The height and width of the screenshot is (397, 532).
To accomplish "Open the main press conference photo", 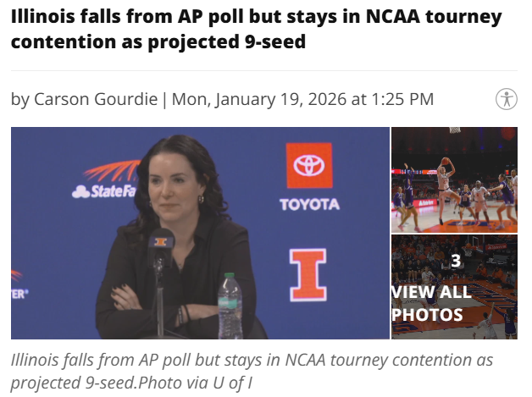I will 200,233.
